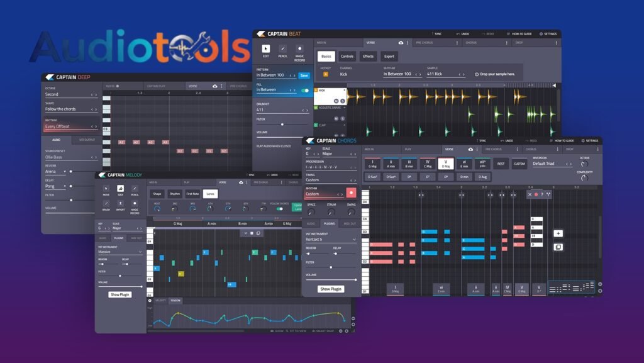Click Sync in Captain Beat header

pyautogui.click(x=436, y=34)
